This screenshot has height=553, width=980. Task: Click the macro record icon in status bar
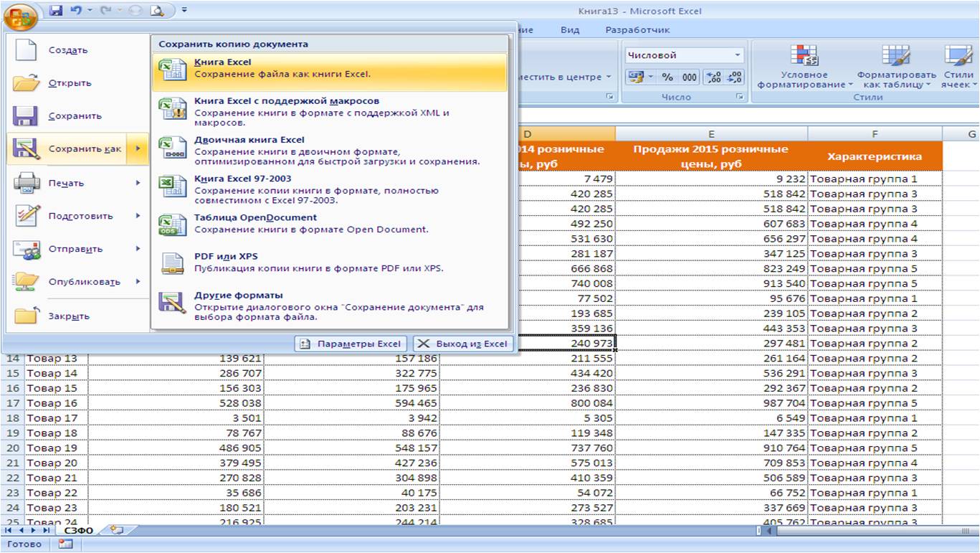(65, 544)
